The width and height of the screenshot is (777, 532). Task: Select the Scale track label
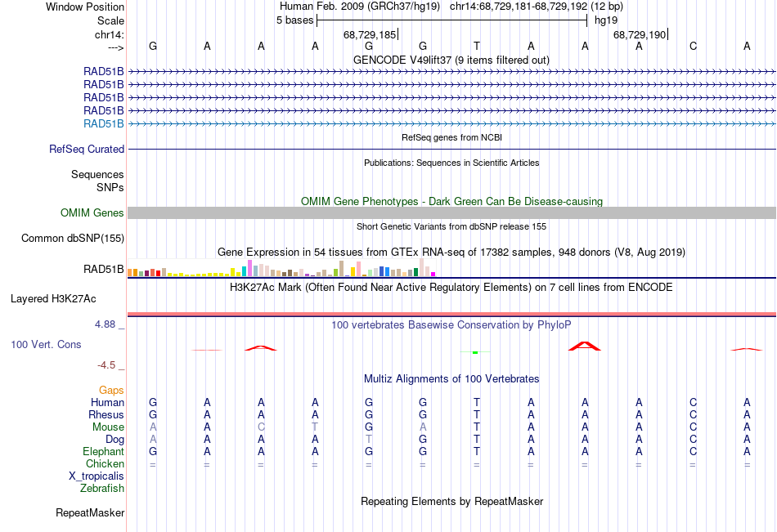[x=110, y=20]
